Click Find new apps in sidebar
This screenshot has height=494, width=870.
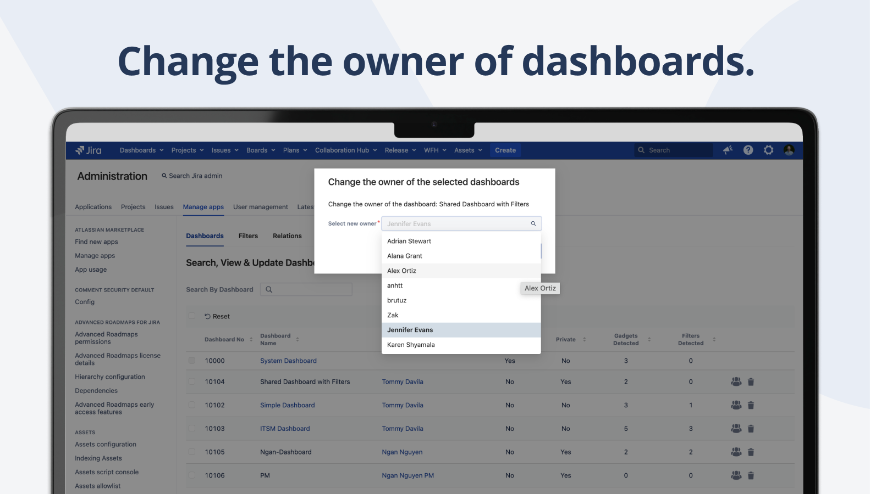point(97,242)
